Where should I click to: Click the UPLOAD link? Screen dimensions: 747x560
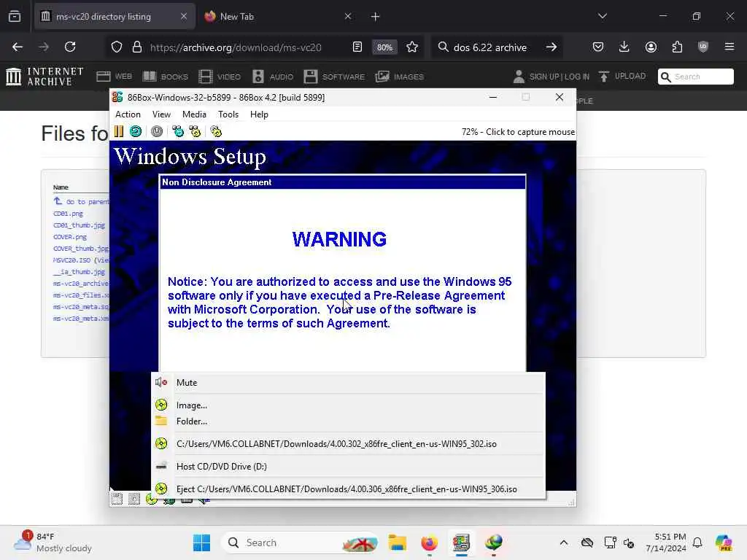pyautogui.click(x=622, y=76)
